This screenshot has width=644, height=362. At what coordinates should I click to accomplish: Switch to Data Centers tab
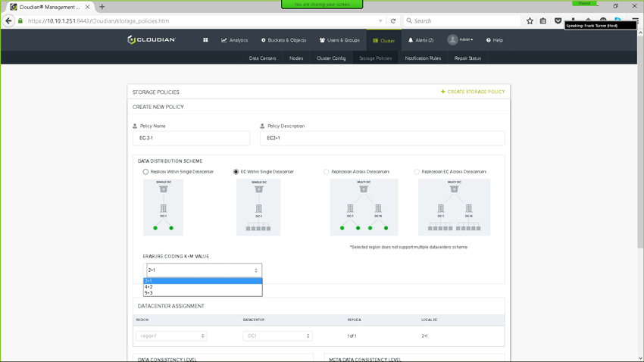[x=262, y=58]
